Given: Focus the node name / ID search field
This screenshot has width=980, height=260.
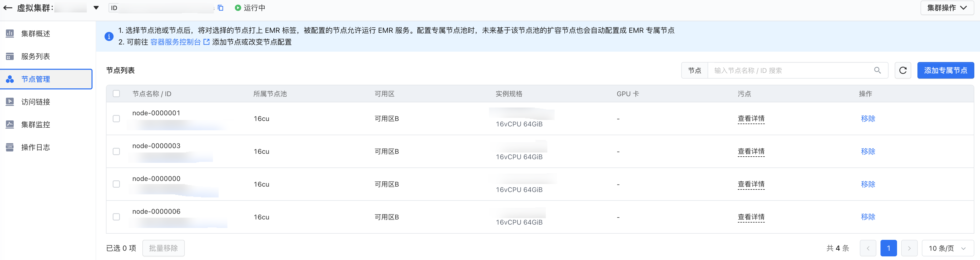Looking at the screenshot, I should [791, 70].
